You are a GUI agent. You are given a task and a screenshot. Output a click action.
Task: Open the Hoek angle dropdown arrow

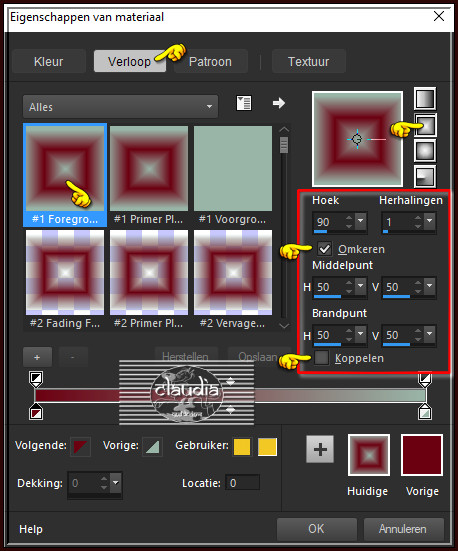(x=360, y=221)
